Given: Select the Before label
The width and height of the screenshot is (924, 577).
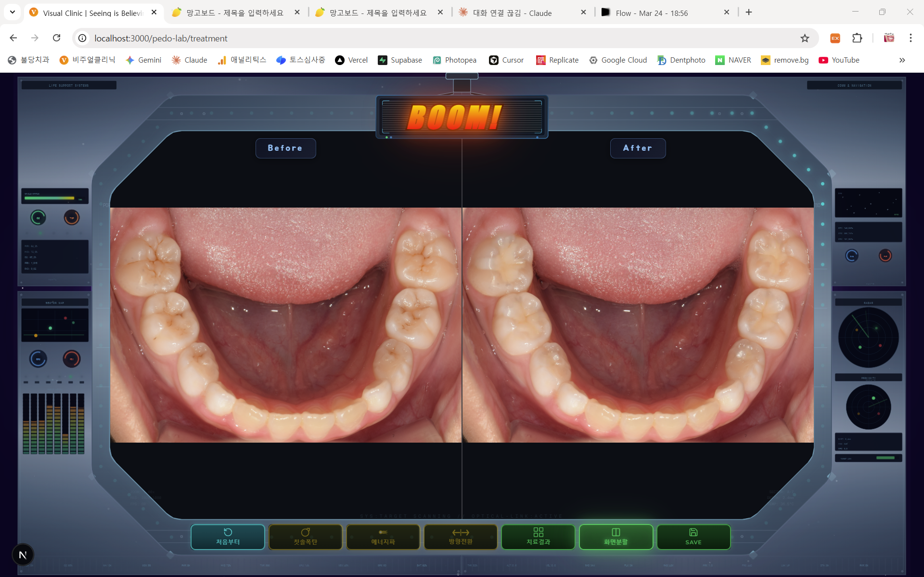Looking at the screenshot, I should click(x=285, y=148).
